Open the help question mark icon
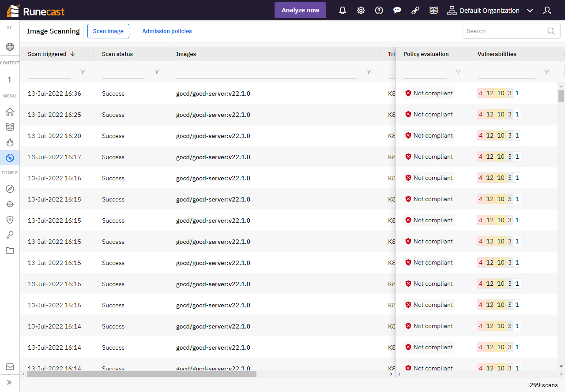Viewport: 565px width, 392px height. click(x=379, y=11)
